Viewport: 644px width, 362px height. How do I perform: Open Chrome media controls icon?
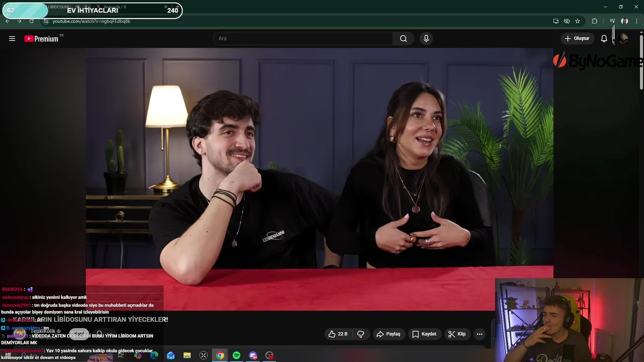612,21
